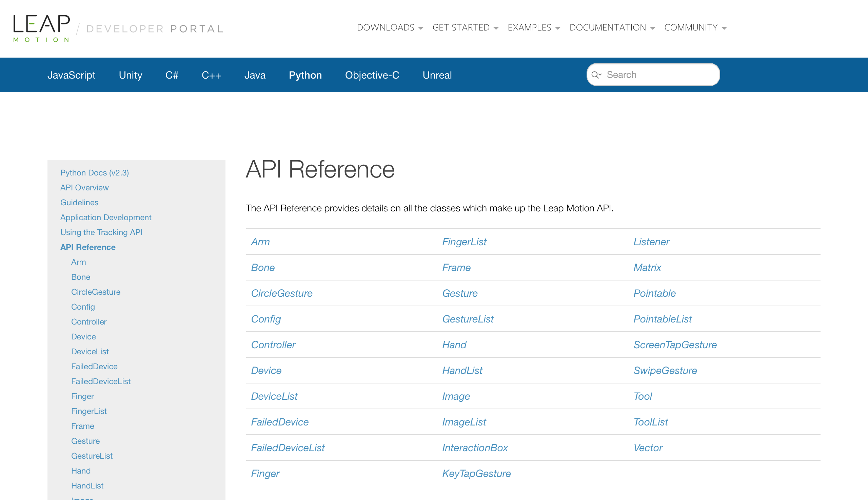Expand the Downloads dropdown menu
The height and width of the screenshot is (500, 868).
[390, 27]
